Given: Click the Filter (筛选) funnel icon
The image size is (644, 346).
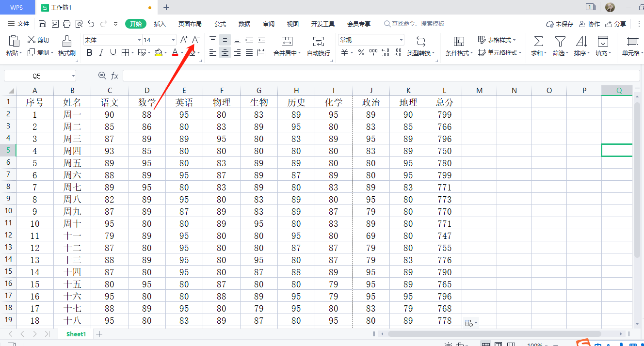Looking at the screenshot, I should 560,41.
